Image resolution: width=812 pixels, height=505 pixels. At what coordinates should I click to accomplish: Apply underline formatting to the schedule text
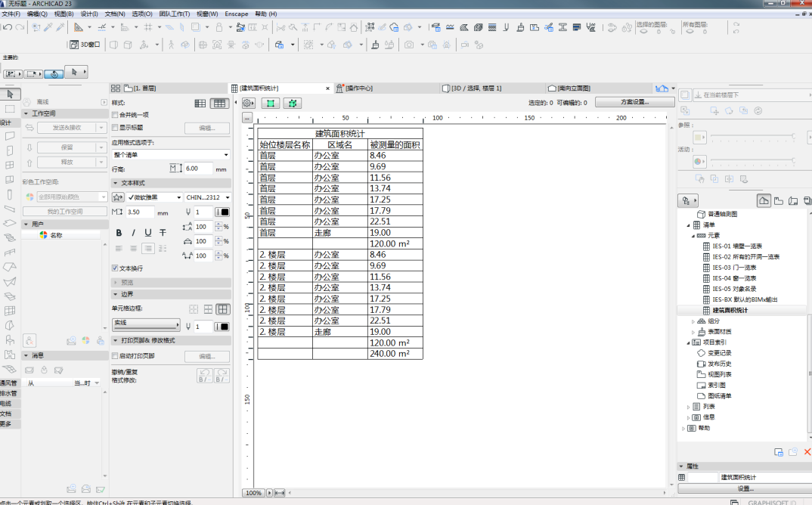148,233
